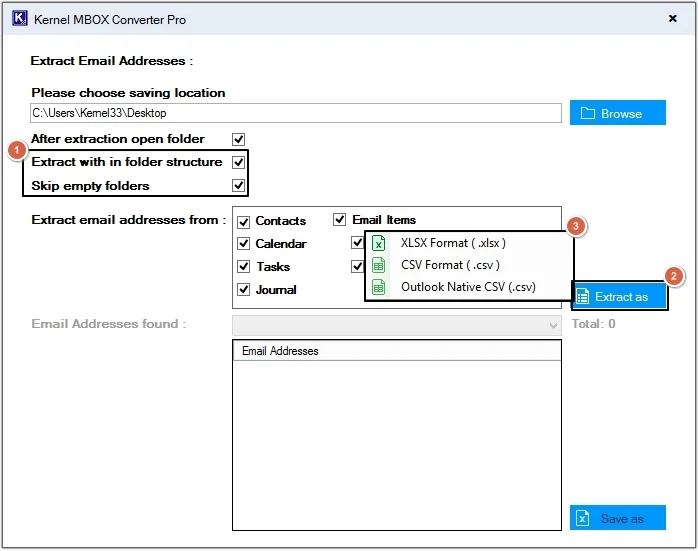The image size is (699, 551).
Task: Click the 'Extract Email Addresses :' heading
Action: pyautogui.click(x=111, y=61)
